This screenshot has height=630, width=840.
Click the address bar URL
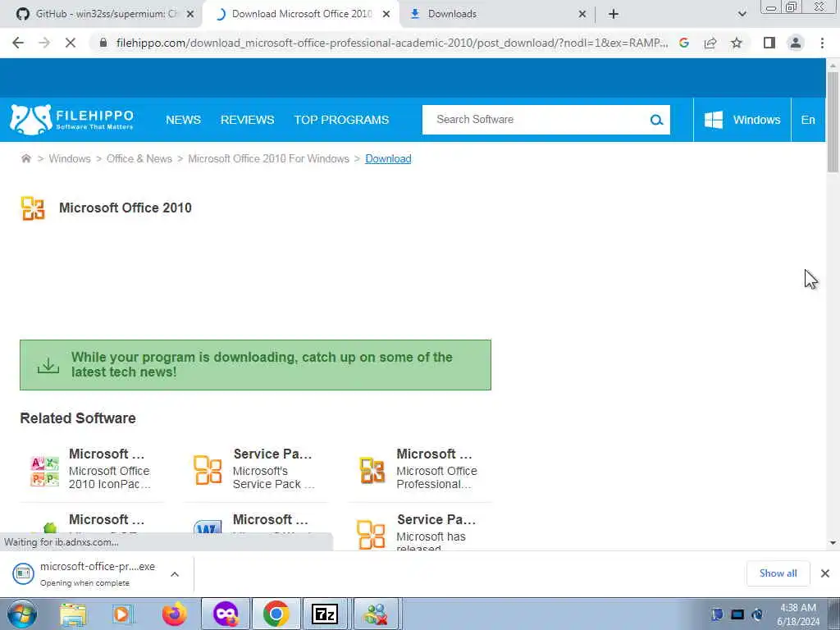click(391, 43)
